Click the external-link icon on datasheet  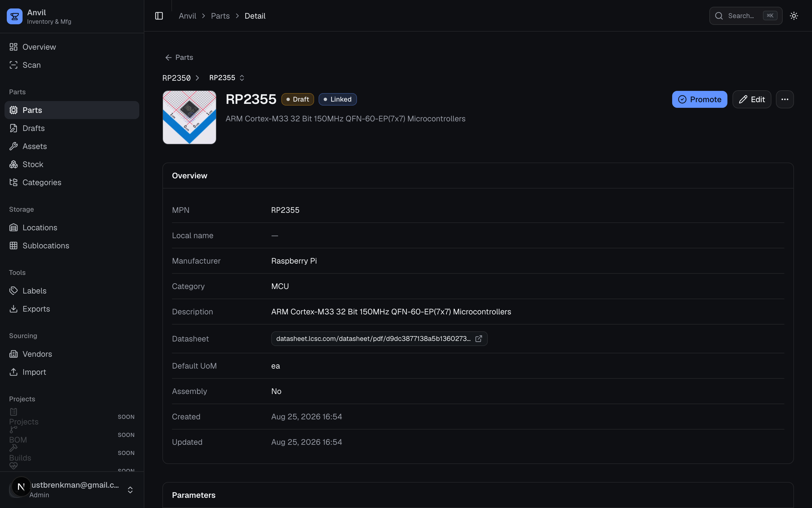click(479, 339)
